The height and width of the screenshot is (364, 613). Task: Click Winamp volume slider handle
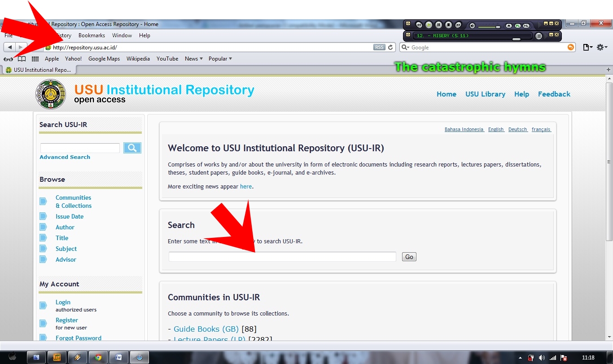[x=498, y=27]
